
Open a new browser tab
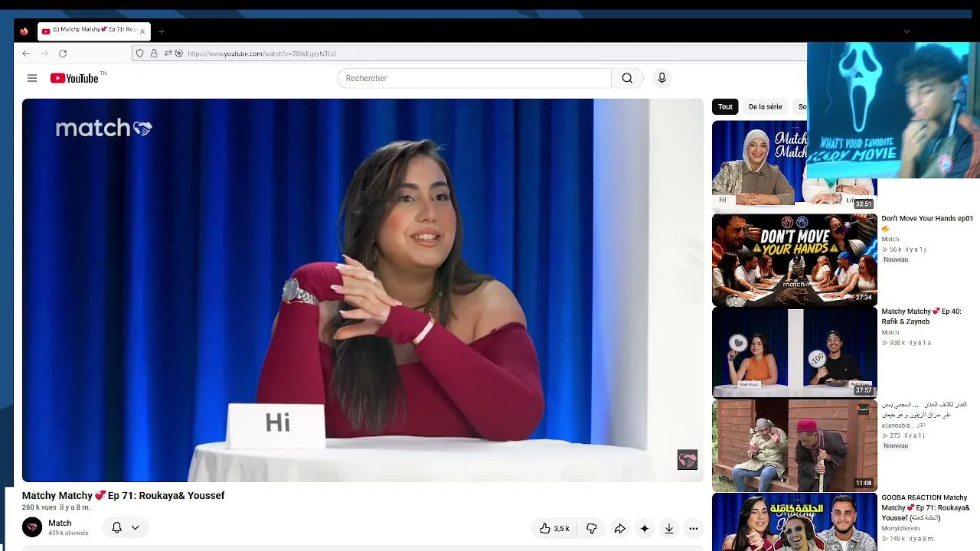click(162, 31)
